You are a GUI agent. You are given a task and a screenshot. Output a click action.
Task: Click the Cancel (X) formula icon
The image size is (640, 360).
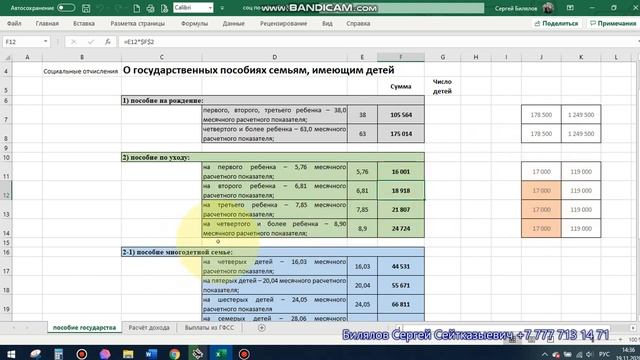click(73, 42)
